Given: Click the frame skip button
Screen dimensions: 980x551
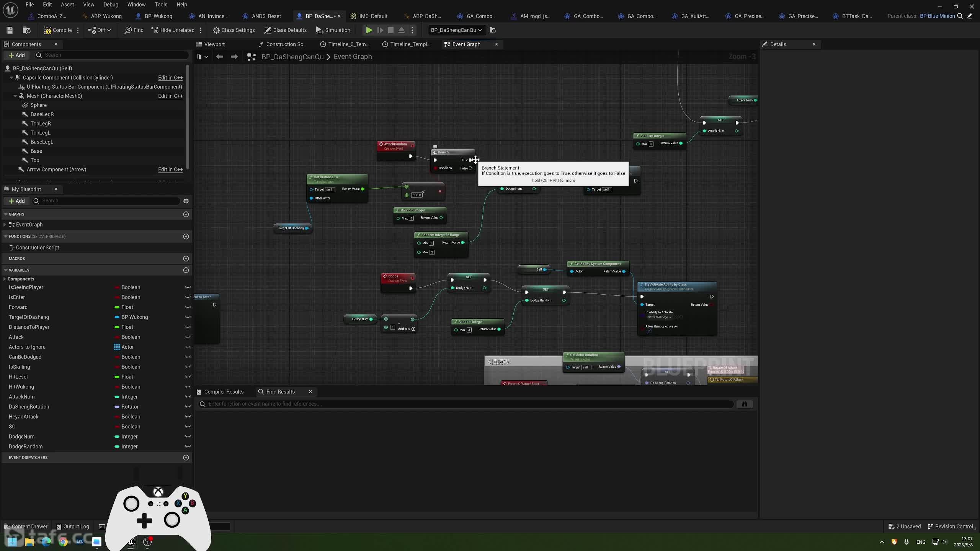Looking at the screenshot, I should [380, 30].
